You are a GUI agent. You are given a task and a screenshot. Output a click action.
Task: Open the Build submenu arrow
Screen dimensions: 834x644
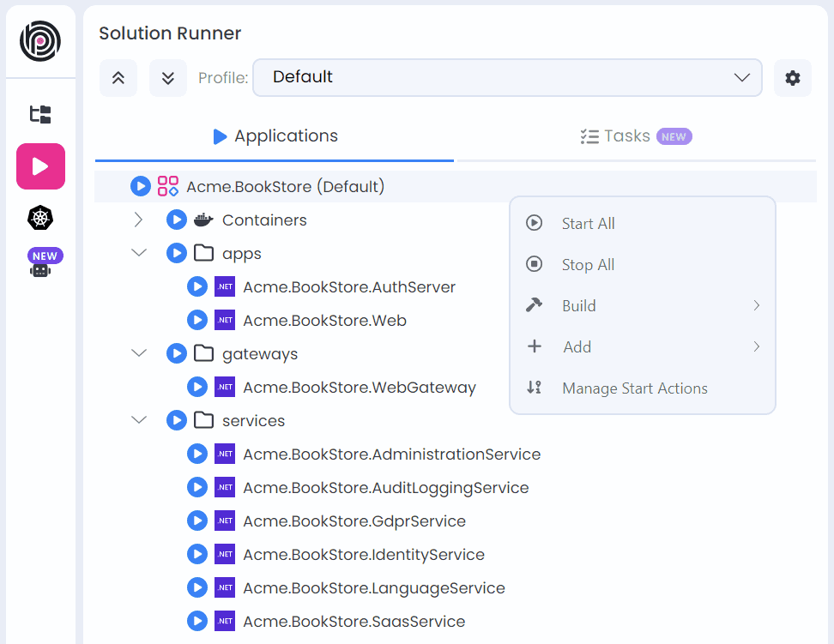click(756, 305)
